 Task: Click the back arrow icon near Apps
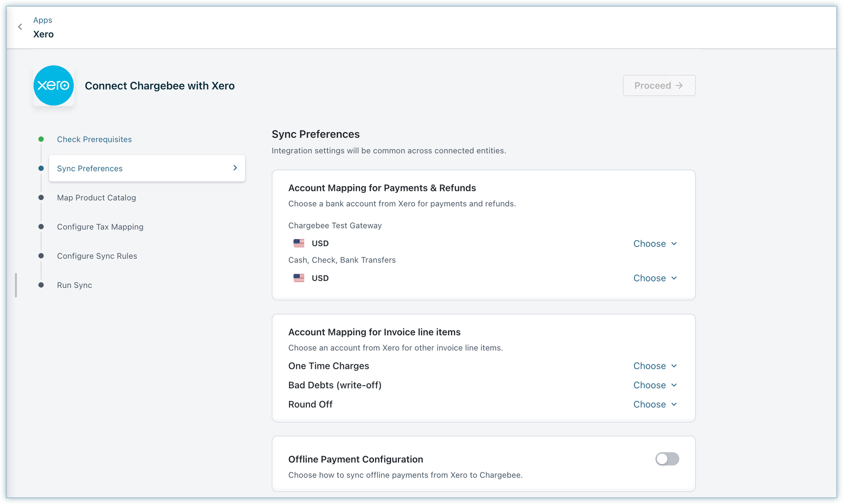[x=20, y=27]
